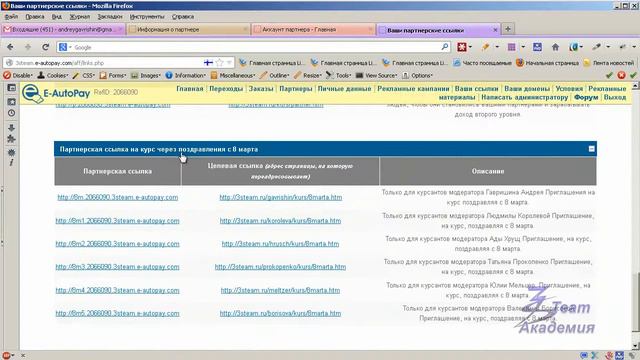Open the View Source dropdown
Screen dimensions: 640x360
point(376,76)
